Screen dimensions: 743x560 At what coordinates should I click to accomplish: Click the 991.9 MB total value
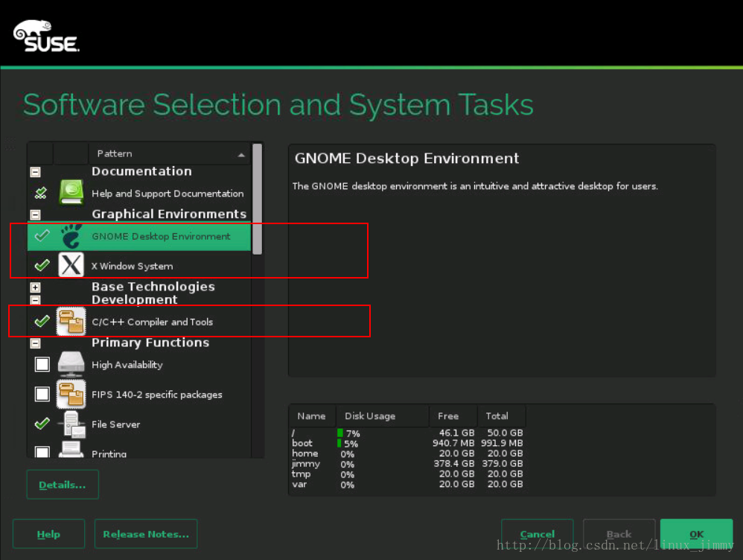click(502, 443)
